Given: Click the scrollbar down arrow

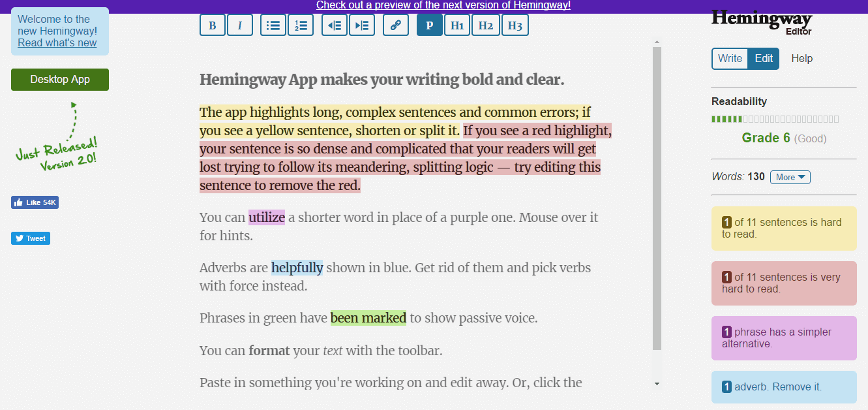Looking at the screenshot, I should tap(657, 383).
